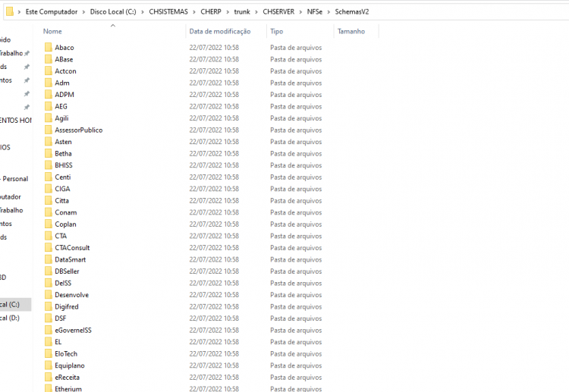Image resolution: width=569 pixels, height=392 pixels.
Task: Click the Betha folder icon
Action: 49,153
